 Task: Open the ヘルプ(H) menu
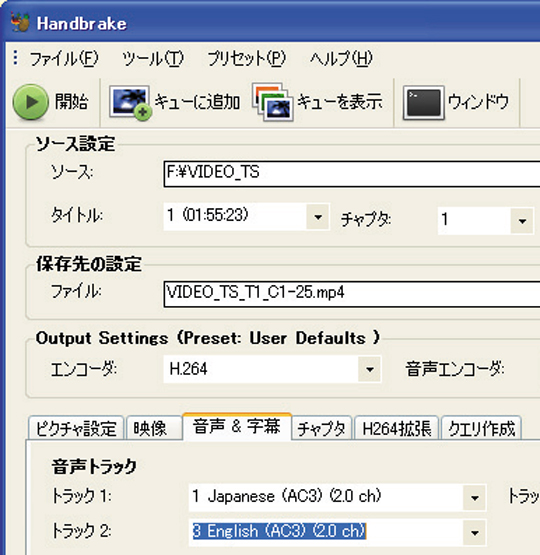coord(341,58)
